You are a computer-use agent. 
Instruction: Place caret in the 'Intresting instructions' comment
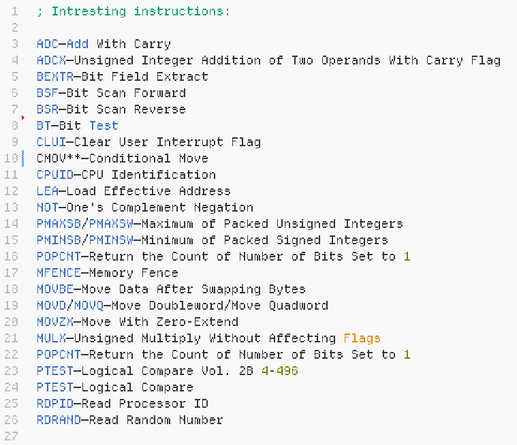pyautogui.click(x=133, y=11)
